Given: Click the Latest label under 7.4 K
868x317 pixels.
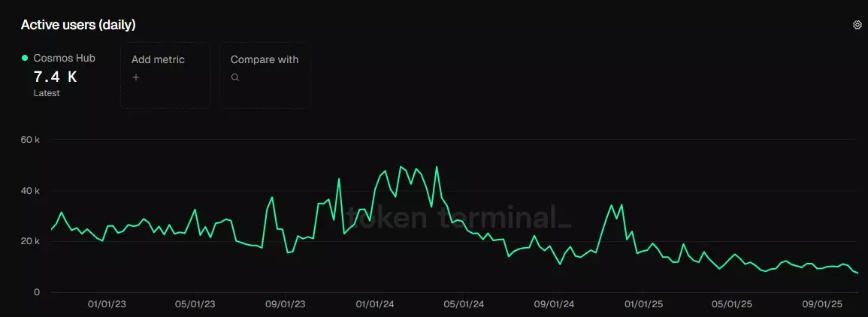Looking at the screenshot, I should (x=47, y=93).
